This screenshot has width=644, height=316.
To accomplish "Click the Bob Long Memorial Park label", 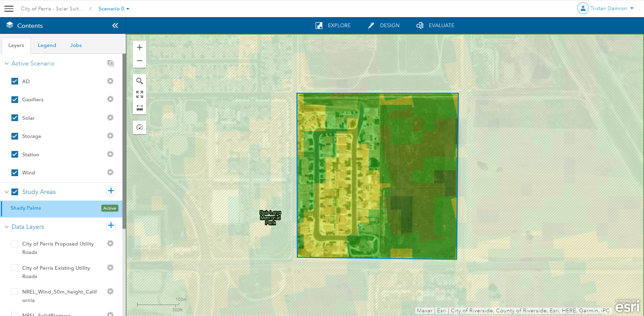I will coord(270,218).
